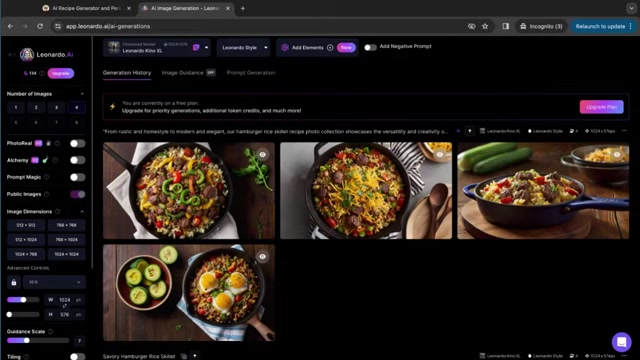Click the Add Elements plus icon
This screenshot has width=640, height=360.
click(330, 47)
